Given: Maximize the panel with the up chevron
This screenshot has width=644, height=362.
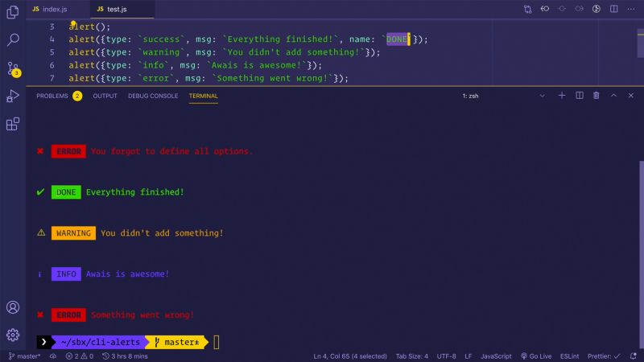Looking at the screenshot, I should pyautogui.click(x=613, y=96).
